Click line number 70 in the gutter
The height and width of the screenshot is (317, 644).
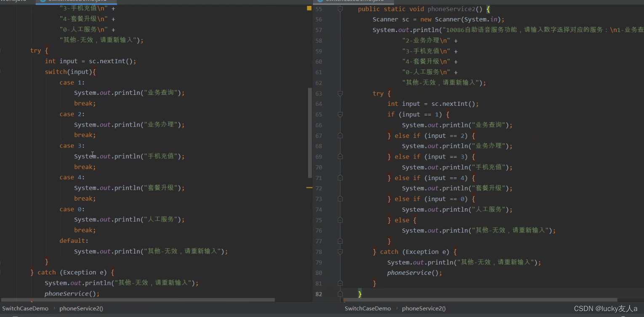coord(318,167)
